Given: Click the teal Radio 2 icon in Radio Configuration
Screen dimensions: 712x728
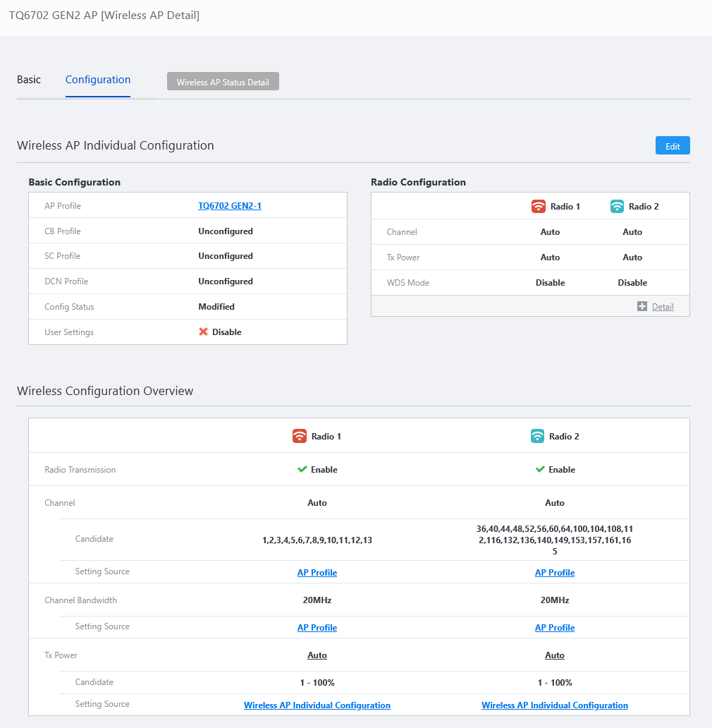Looking at the screenshot, I should (617, 207).
